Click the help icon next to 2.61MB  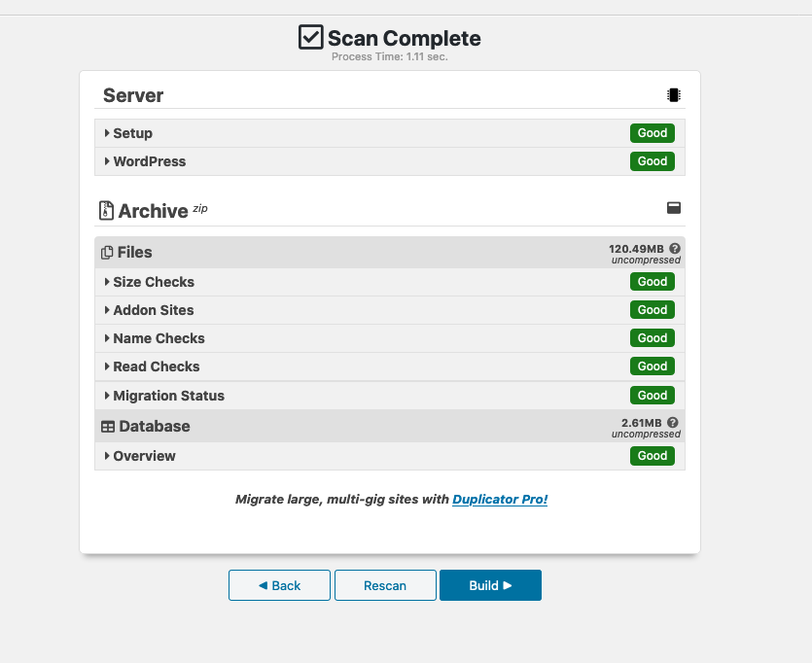click(x=672, y=422)
